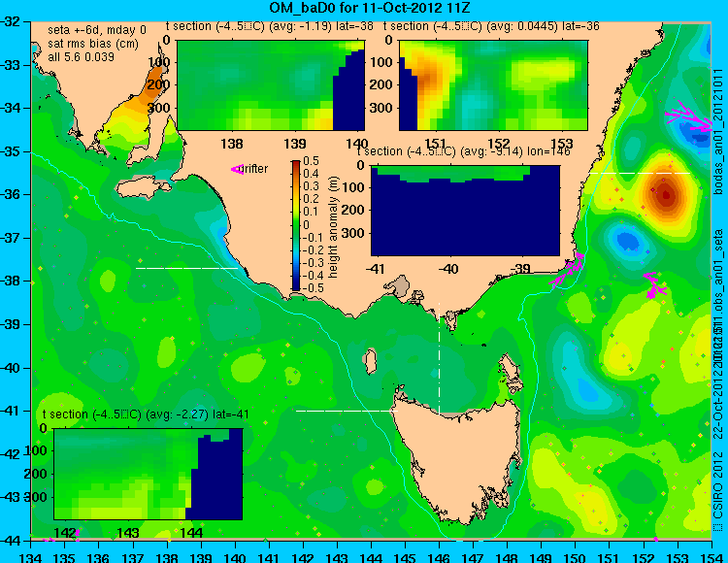Click the lon=146 section title text
This screenshot has width=728, height=563.
click(463, 151)
